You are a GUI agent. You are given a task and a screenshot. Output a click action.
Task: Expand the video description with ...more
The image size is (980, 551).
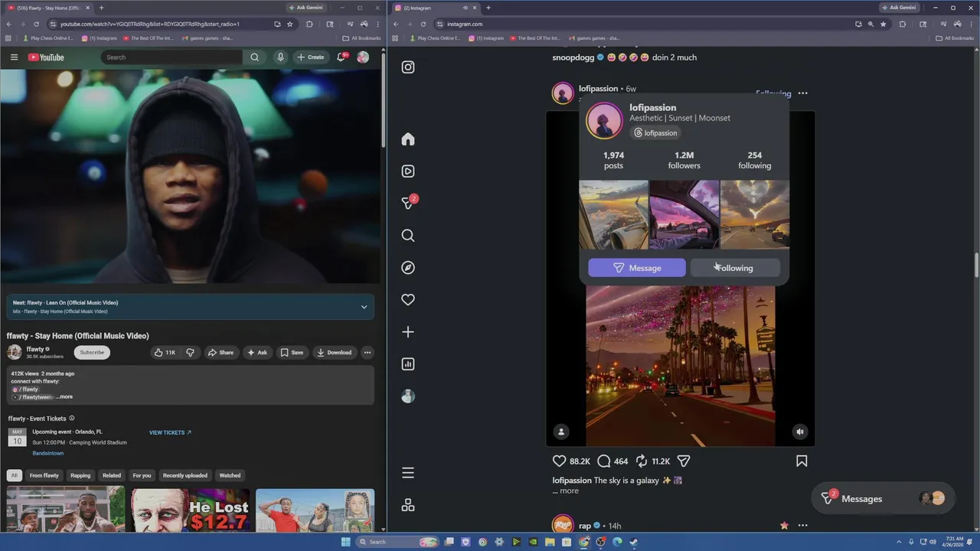pyautogui.click(x=64, y=397)
